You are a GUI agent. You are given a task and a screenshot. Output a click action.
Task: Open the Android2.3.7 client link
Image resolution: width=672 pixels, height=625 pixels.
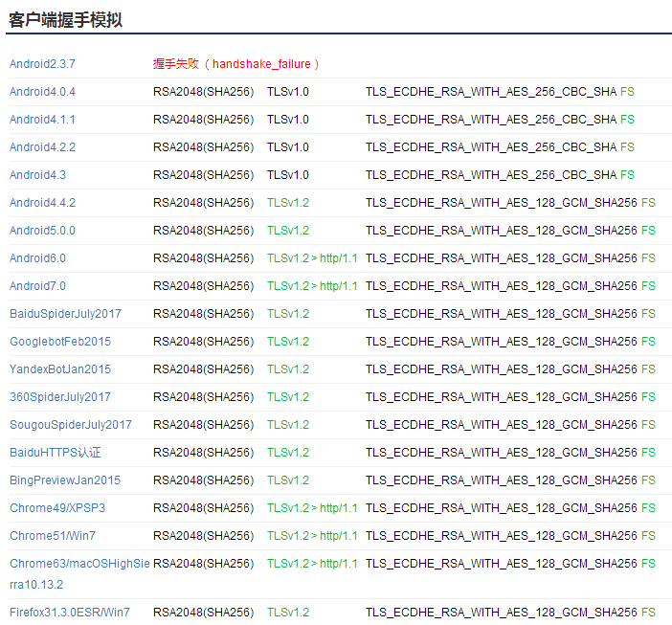[x=42, y=64]
